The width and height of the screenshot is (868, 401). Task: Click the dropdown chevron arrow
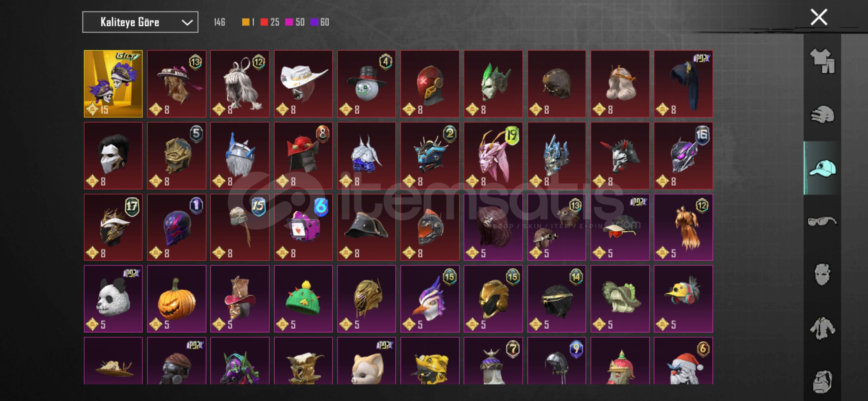pyautogui.click(x=187, y=23)
